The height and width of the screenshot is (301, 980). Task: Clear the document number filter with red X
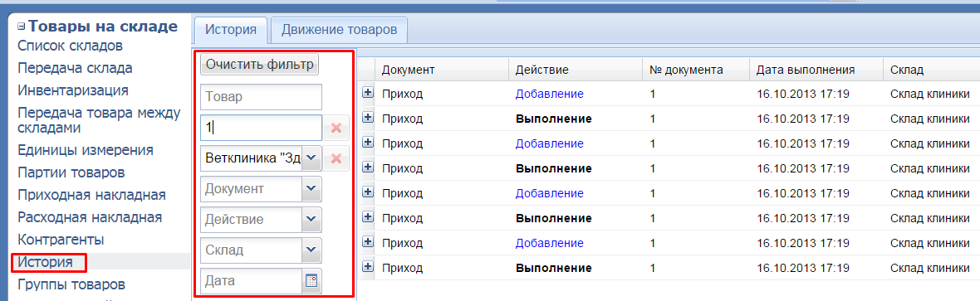(x=336, y=128)
